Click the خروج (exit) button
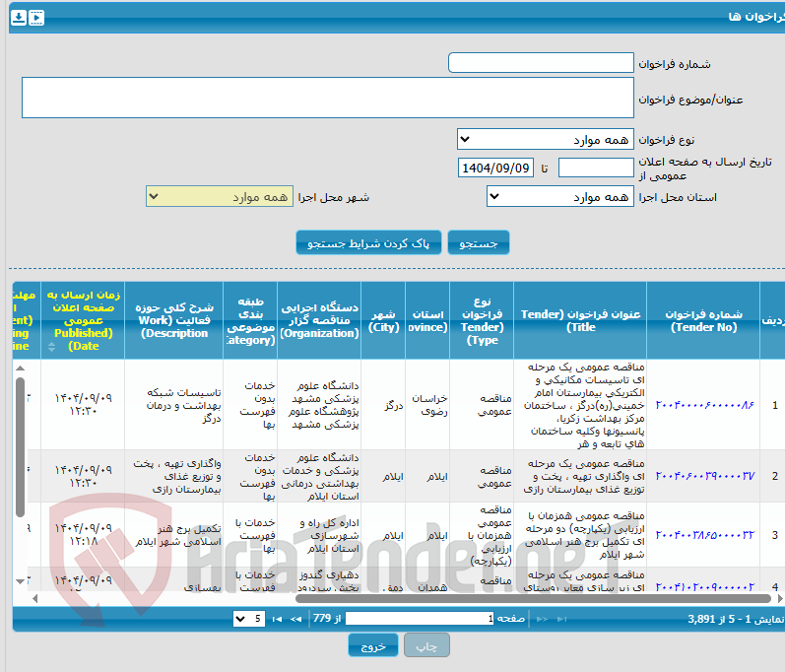The image size is (785, 672). 373,645
